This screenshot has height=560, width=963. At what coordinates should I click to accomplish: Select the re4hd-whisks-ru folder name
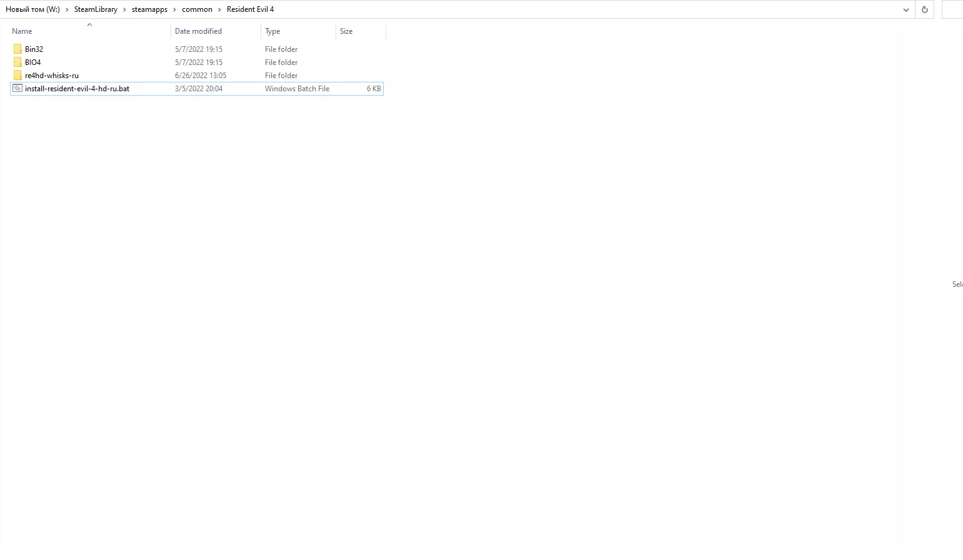tap(52, 75)
